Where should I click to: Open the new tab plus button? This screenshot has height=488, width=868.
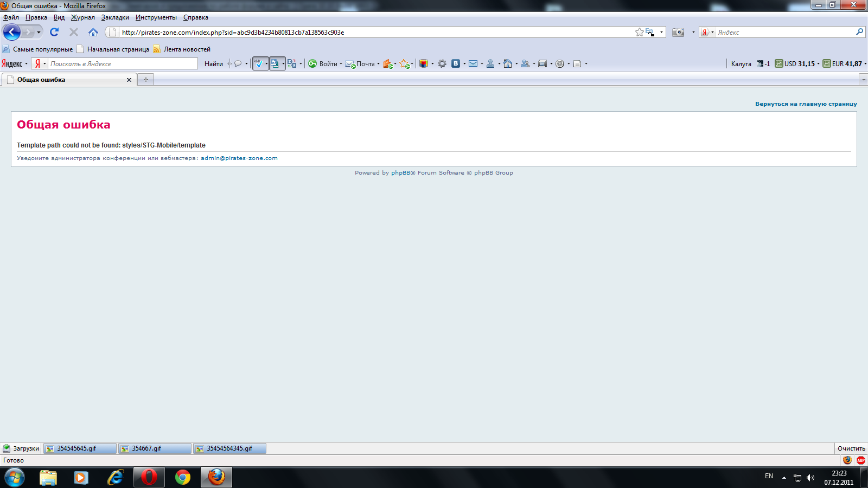click(146, 80)
